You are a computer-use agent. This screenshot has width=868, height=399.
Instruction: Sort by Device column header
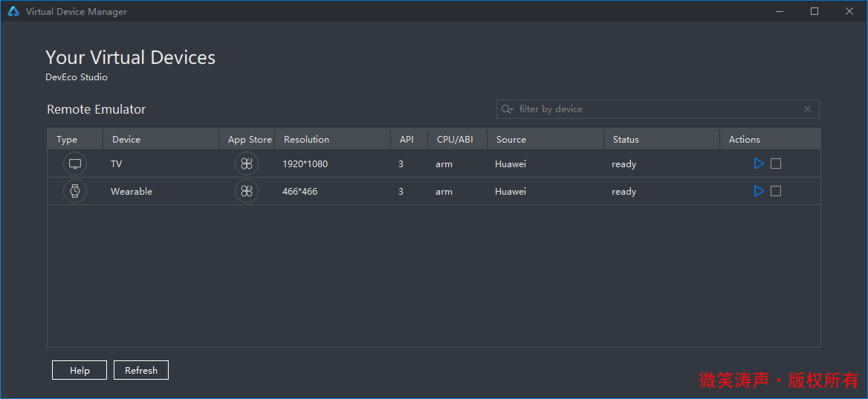(126, 139)
